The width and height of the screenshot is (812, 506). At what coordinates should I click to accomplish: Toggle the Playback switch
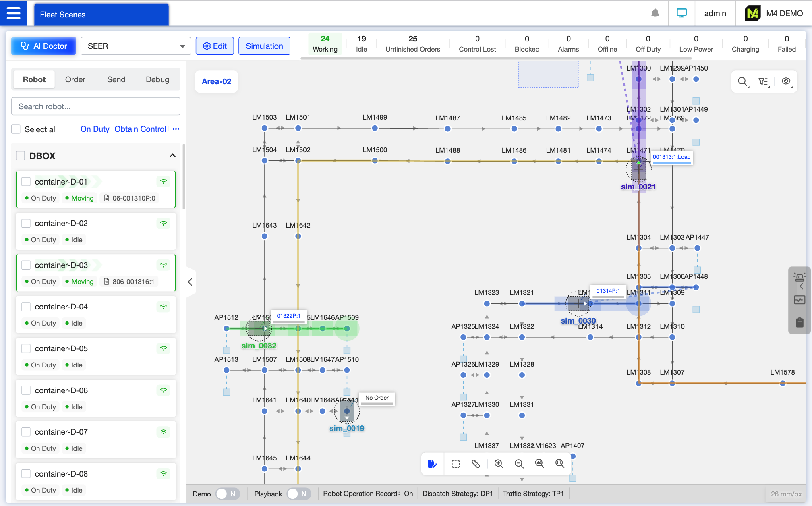click(x=298, y=494)
